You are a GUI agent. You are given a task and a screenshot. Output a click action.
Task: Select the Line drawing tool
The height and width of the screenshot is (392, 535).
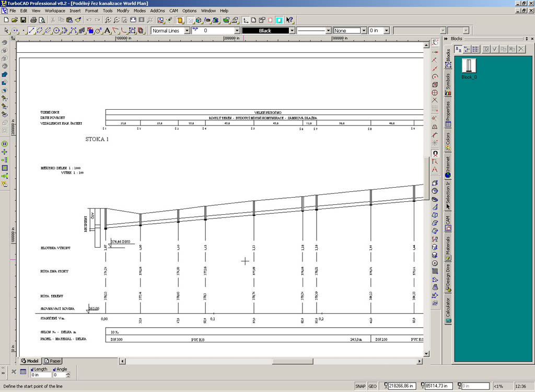(31, 31)
